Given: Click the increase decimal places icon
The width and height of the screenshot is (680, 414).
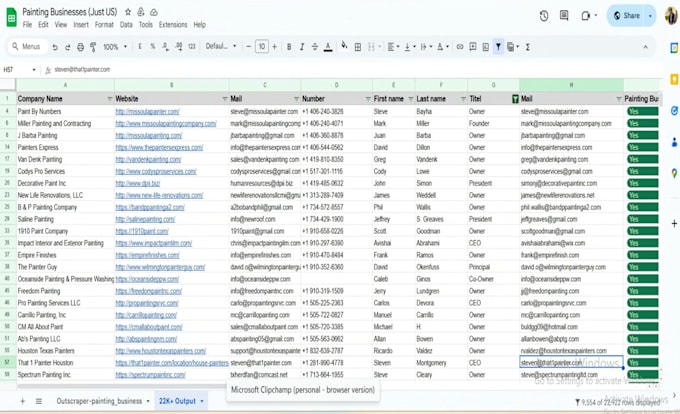Looking at the screenshot, I should click(x=179, y=46).
